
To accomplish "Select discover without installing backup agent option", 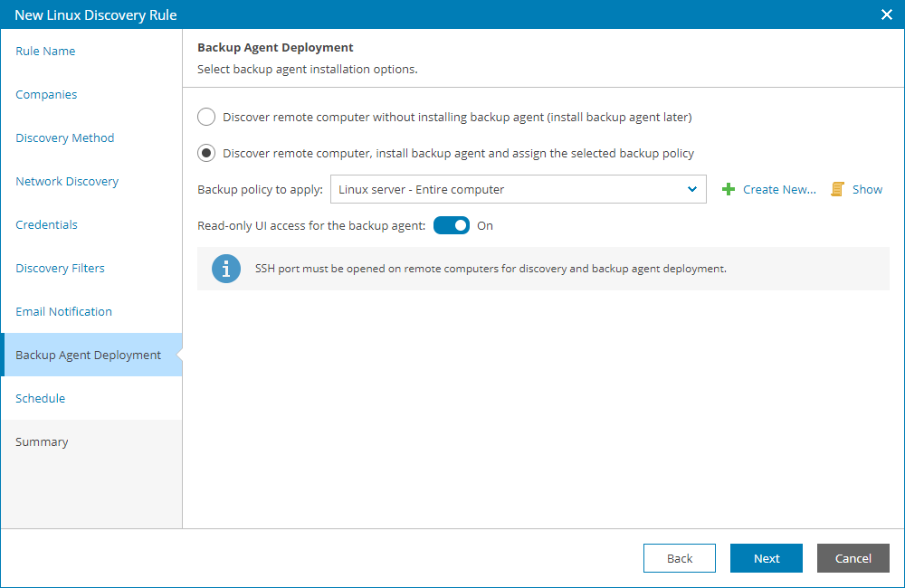I will pyautogui.click(x=205, y=117).
